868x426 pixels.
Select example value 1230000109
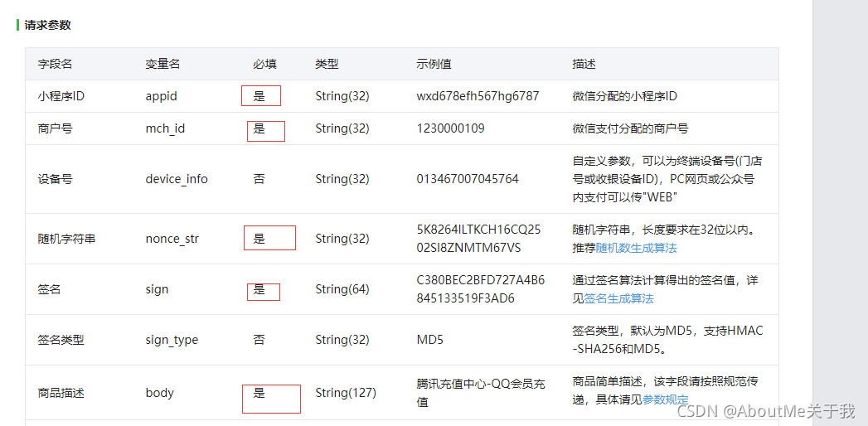pos(451,129)
